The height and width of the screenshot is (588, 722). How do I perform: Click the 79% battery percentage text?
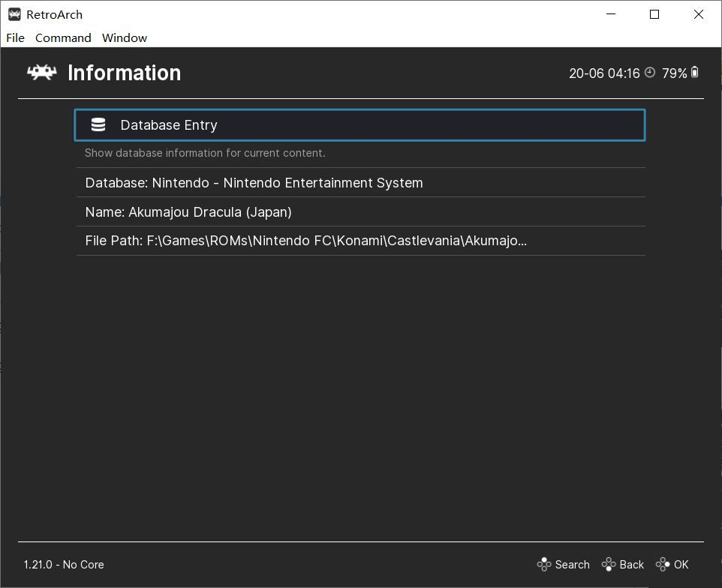674,73
